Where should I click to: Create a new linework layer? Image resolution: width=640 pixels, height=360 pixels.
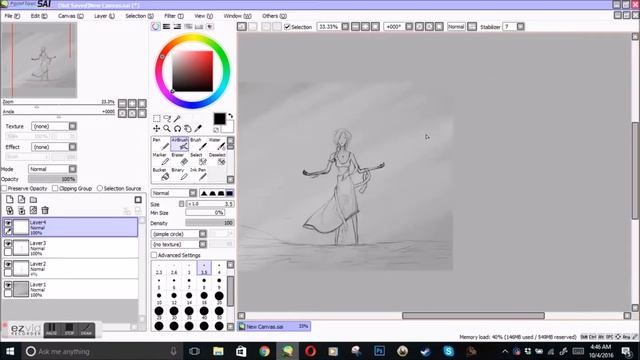click(x=21, y=199)
